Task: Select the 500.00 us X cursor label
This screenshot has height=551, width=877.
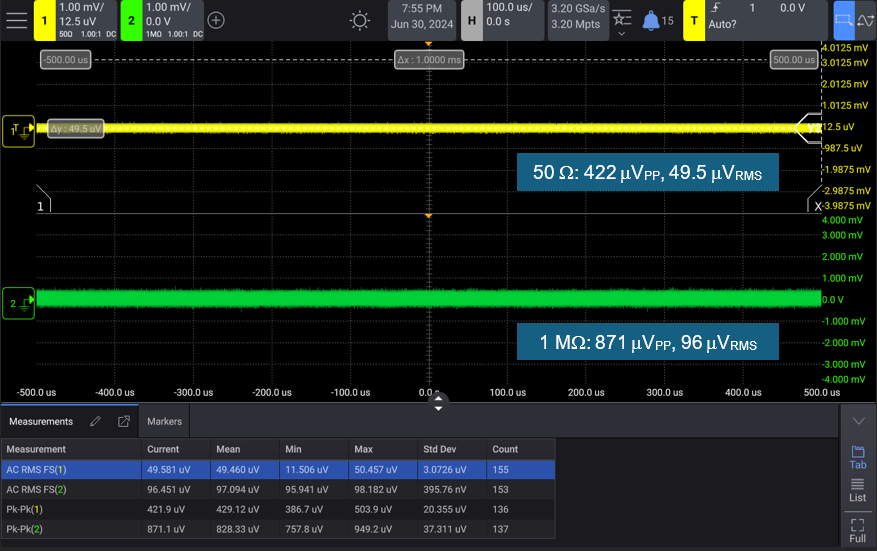Action: [x=794, y=60]
